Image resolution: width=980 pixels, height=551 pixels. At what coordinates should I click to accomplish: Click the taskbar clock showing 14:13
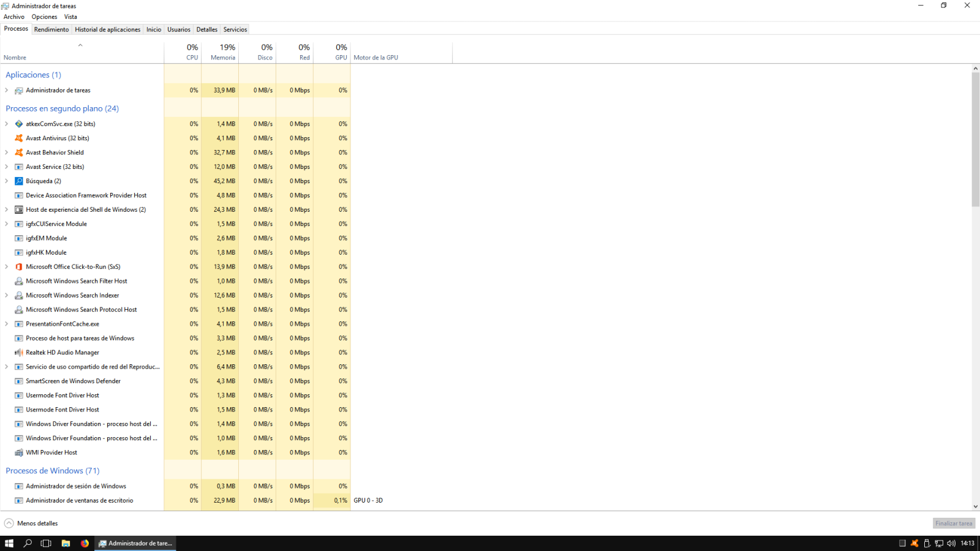point(967,543)
